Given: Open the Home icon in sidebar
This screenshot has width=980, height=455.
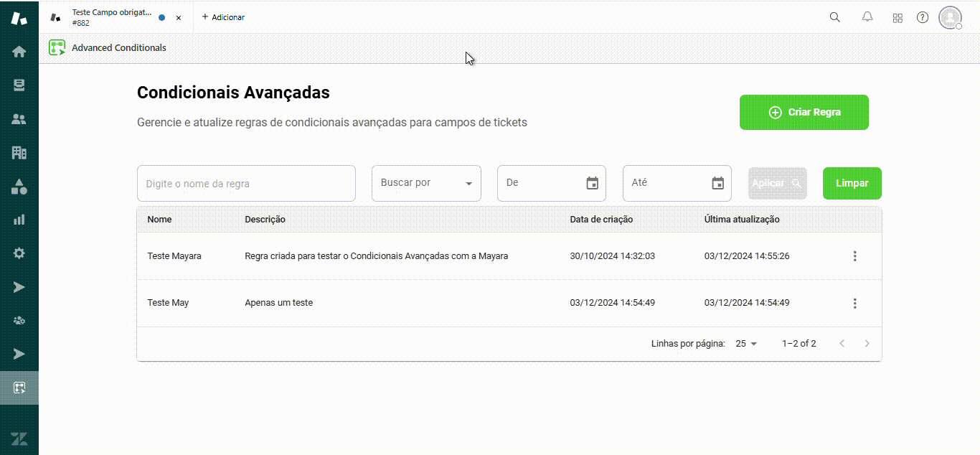Looking at the screenshot, I should [19, 52].
